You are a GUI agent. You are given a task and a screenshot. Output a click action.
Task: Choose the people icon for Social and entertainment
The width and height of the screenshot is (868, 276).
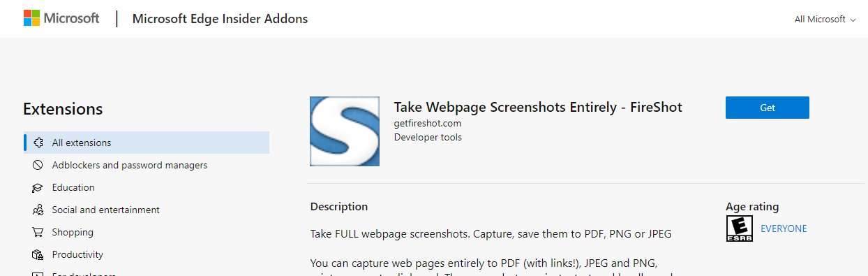click(x=38, y=210)
